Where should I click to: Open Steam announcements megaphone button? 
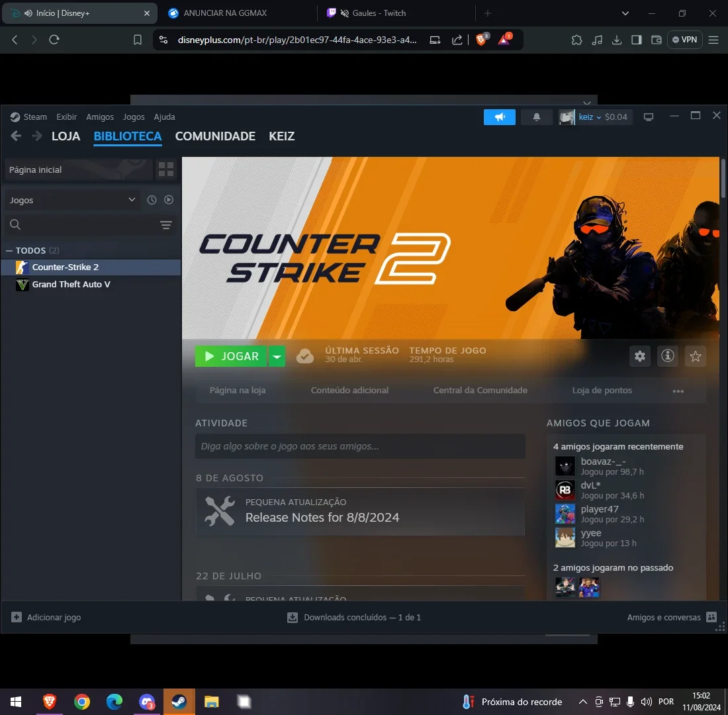[499, 117]
